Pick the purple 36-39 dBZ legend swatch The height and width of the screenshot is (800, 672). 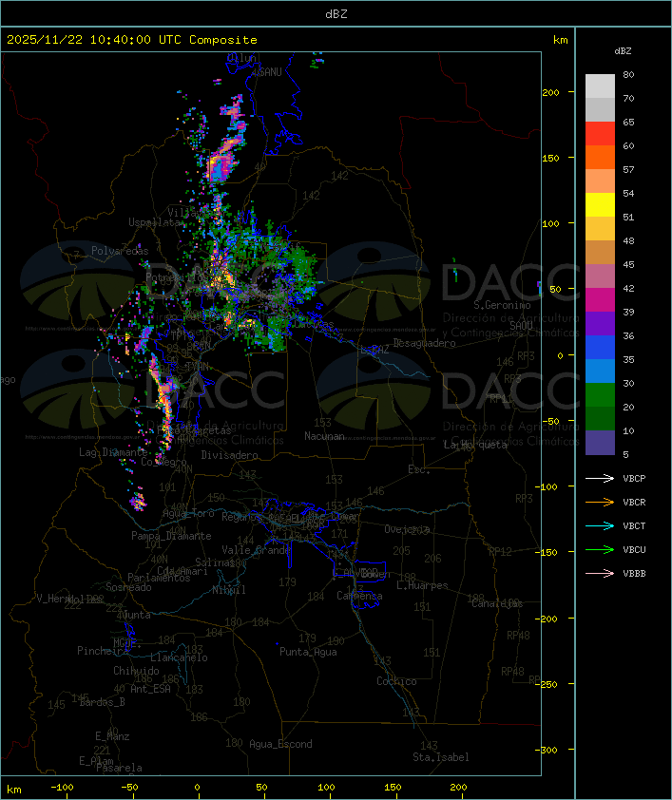pos(600,323)
